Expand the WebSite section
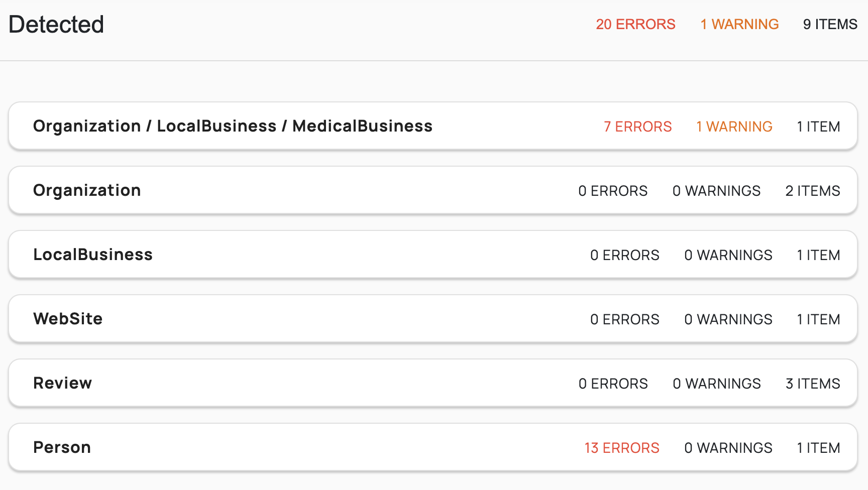The image size is (868, 490). click(x=67, y=318)
